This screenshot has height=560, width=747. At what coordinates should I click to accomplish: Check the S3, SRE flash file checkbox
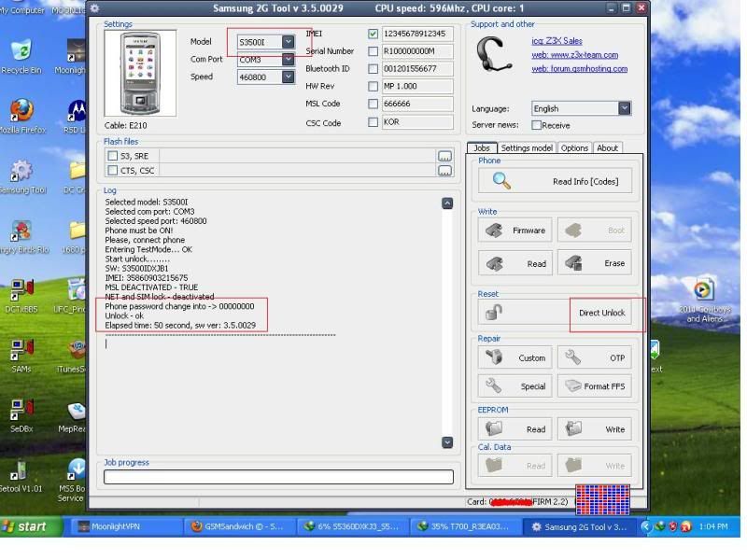(x=112, y=156)
